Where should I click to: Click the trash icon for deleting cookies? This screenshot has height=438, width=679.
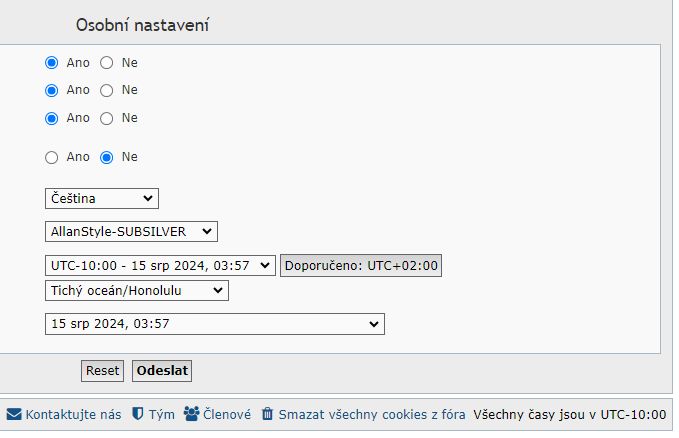[267, 414]
